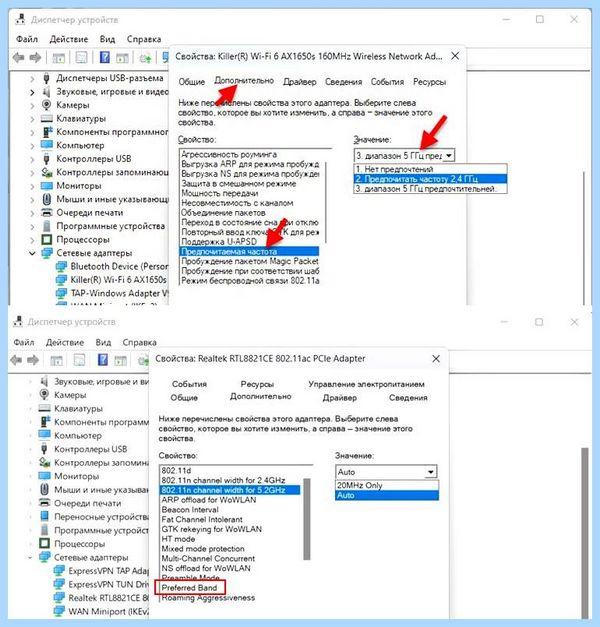Viewport: 600px width, 627px height.
Task: Click Killer property list scrollbar
Action: click(x=326, y=202)
